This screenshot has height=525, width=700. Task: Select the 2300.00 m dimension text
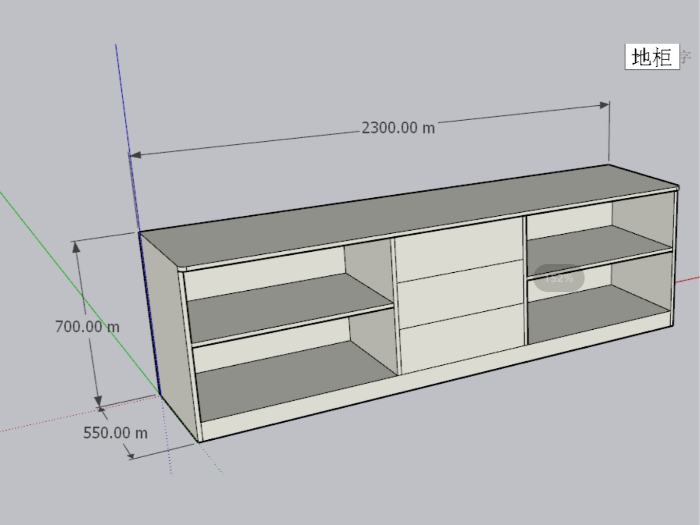[398, 128]
